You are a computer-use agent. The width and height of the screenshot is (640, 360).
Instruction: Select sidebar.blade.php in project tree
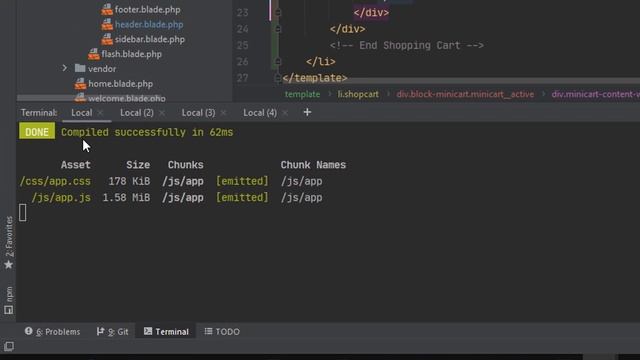click(150, 39)
